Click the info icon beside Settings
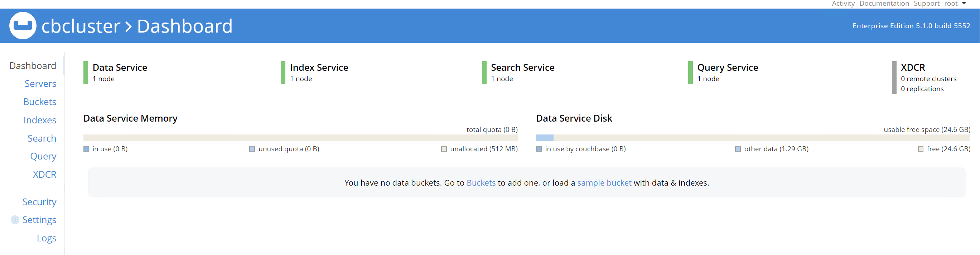 [x=15, y=220]
